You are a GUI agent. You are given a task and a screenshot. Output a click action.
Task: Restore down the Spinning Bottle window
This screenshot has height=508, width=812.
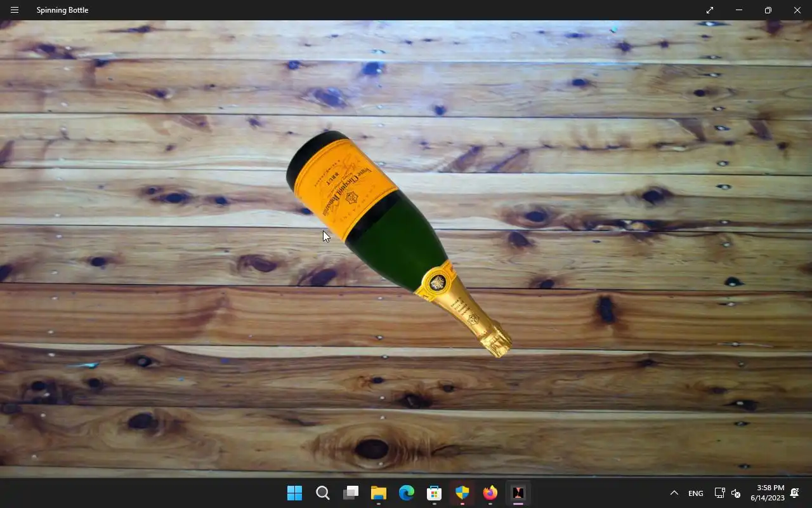[x=768, y=10]
